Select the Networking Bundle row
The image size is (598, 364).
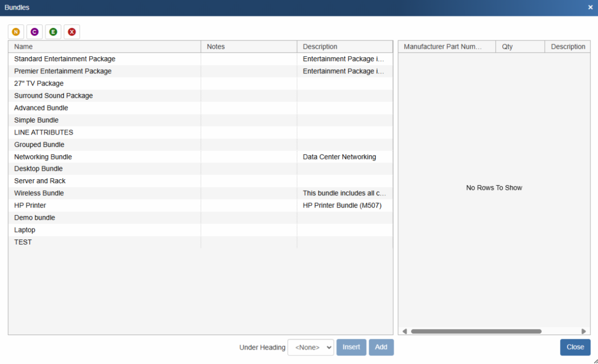coord(43,157)
